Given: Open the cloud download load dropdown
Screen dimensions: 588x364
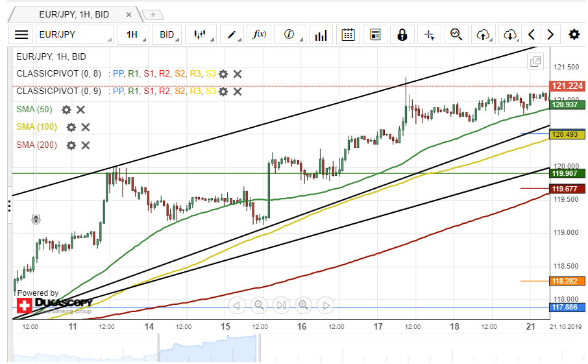Looking at the screenshot, I should [x=511, y=35].
